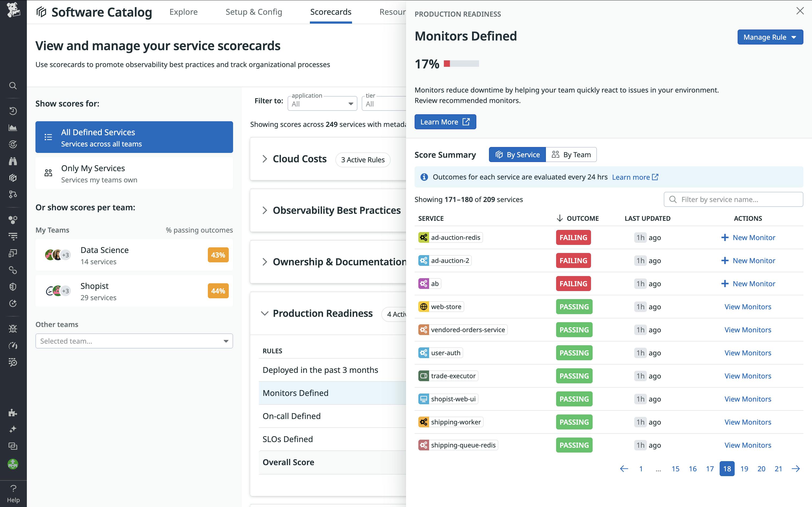Open search in the left sidebar
812x507 pixels.
[13, 86]
